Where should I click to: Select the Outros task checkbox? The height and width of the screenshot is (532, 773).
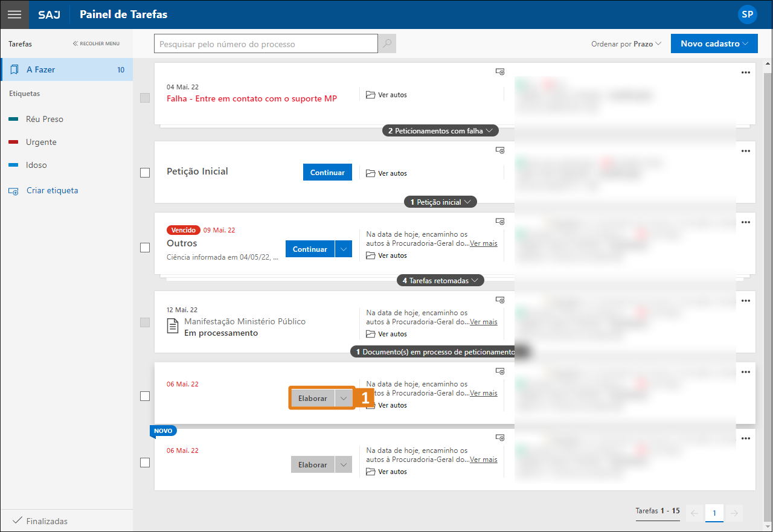coord(145,248)
